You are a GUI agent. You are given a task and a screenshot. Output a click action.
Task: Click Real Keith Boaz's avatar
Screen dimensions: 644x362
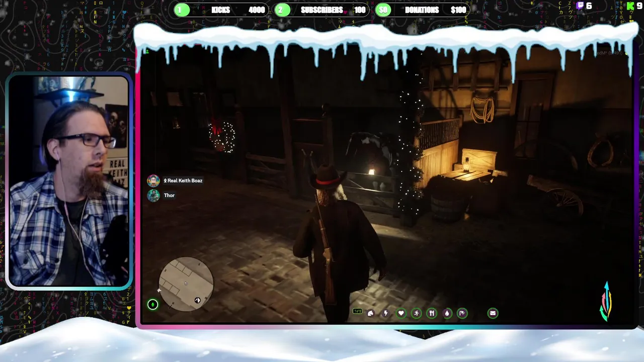click(153, 180)
